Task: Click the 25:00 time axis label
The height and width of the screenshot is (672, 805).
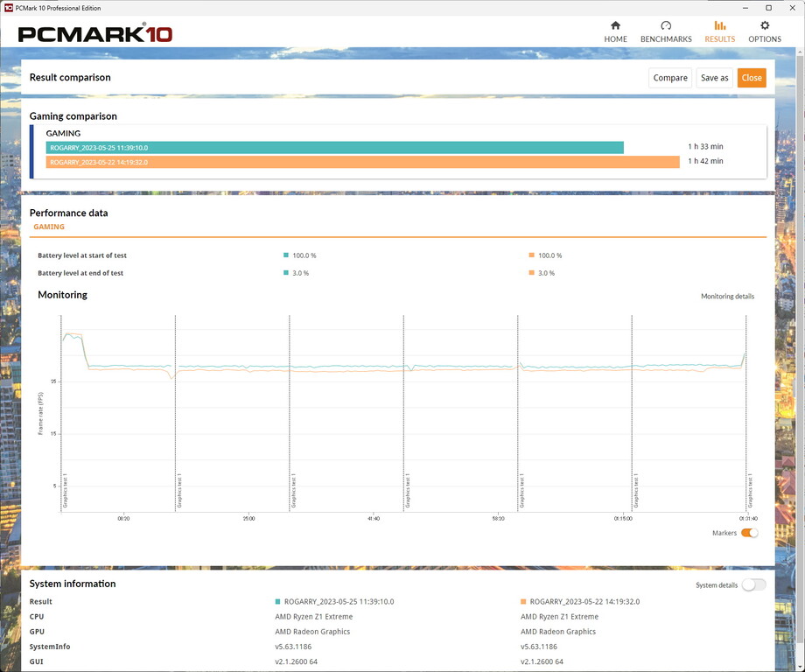Action: pos(248,519)
